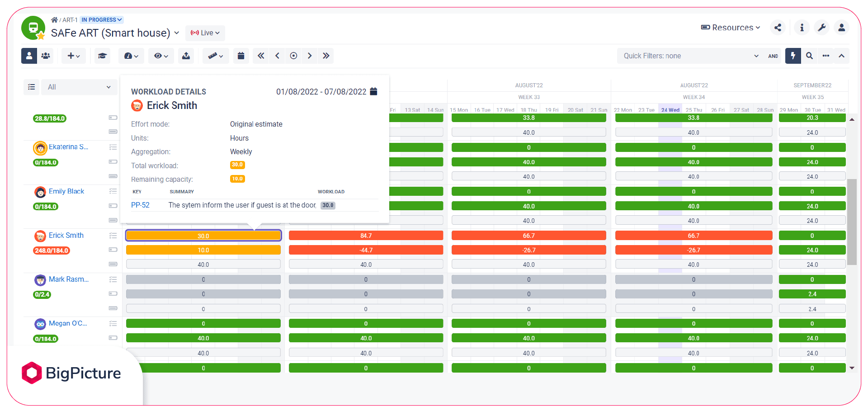Click the lightning bolt quick filter button

(x=793, y=56)
